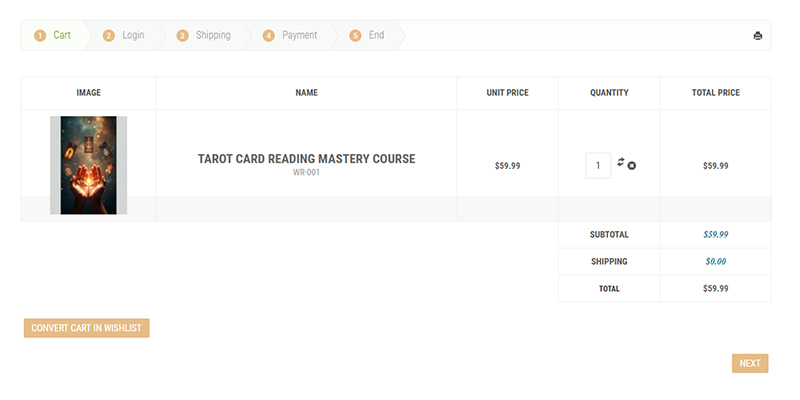Switch to the Payment step
The image size is (800, 400).
click(x=299, y=35)
